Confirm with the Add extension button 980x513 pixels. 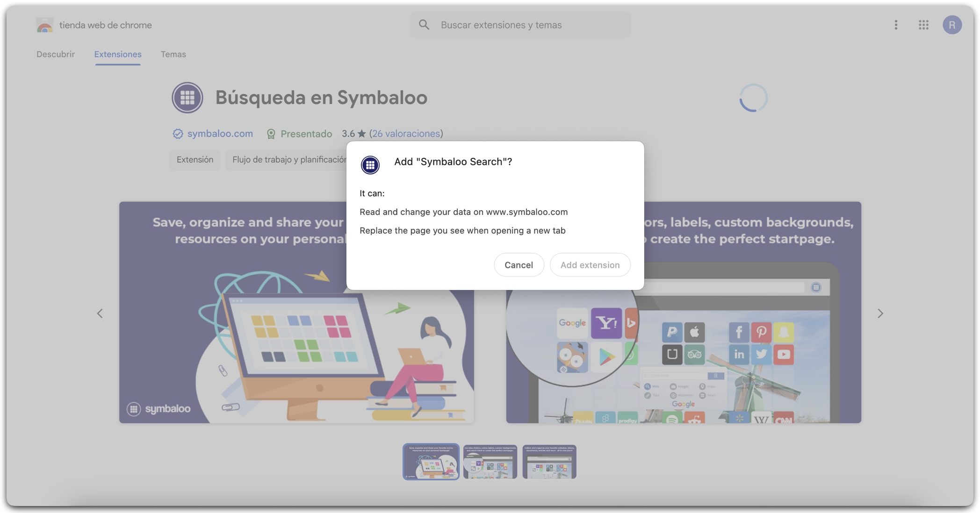590,265
